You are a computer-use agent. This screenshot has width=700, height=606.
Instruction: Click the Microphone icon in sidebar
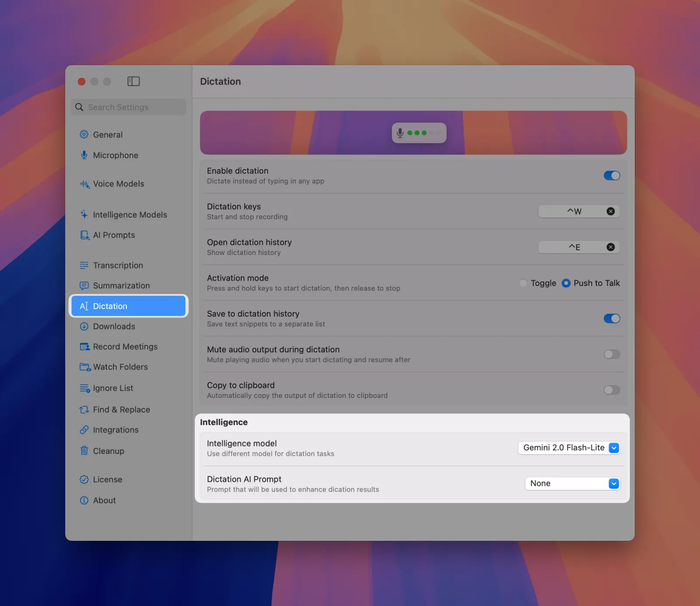point(84,155)
